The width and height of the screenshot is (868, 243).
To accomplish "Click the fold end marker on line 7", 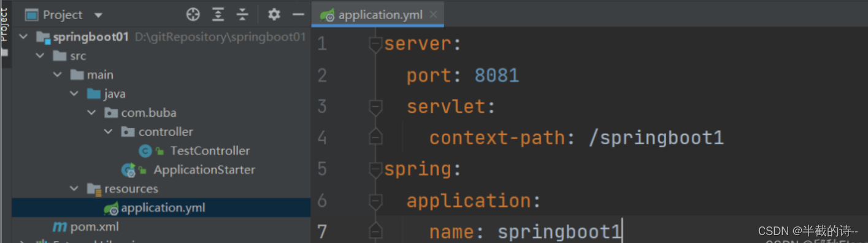I will (x=375, y=231).
